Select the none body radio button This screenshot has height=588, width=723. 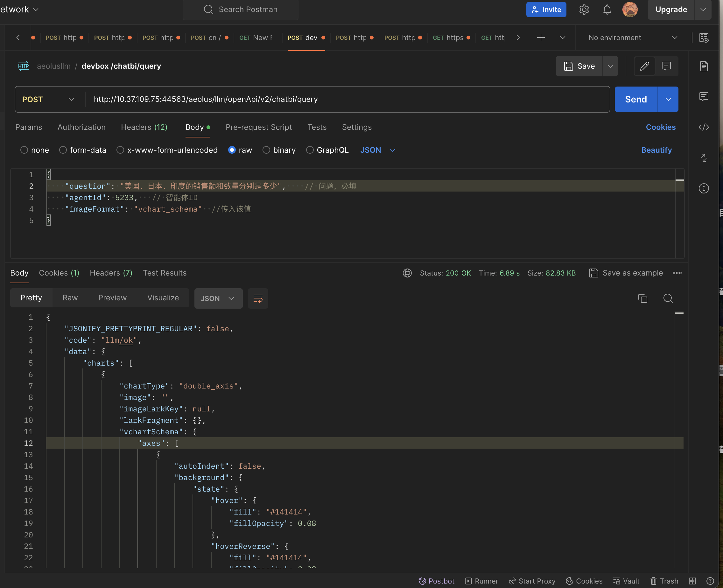[x=24, y=150]
